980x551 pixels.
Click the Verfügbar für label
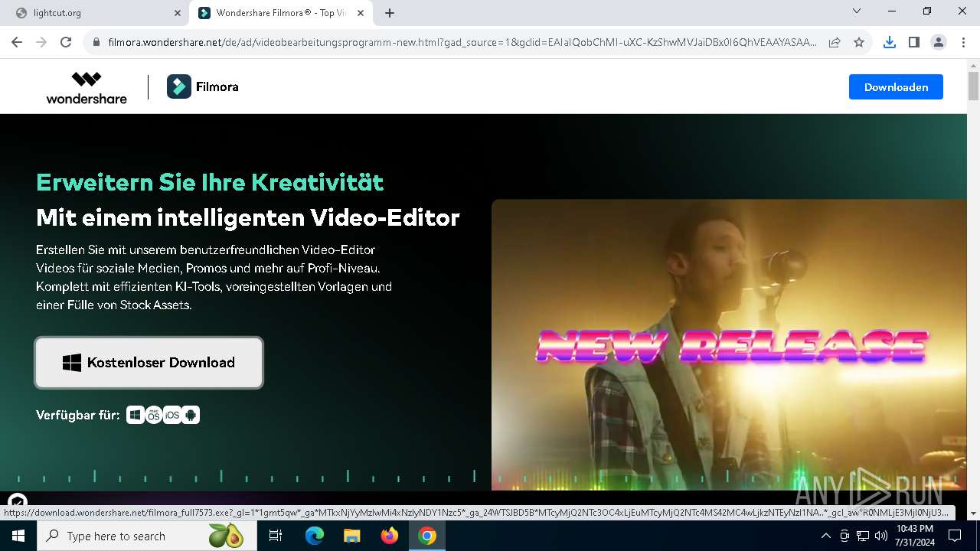pos(78,415)
